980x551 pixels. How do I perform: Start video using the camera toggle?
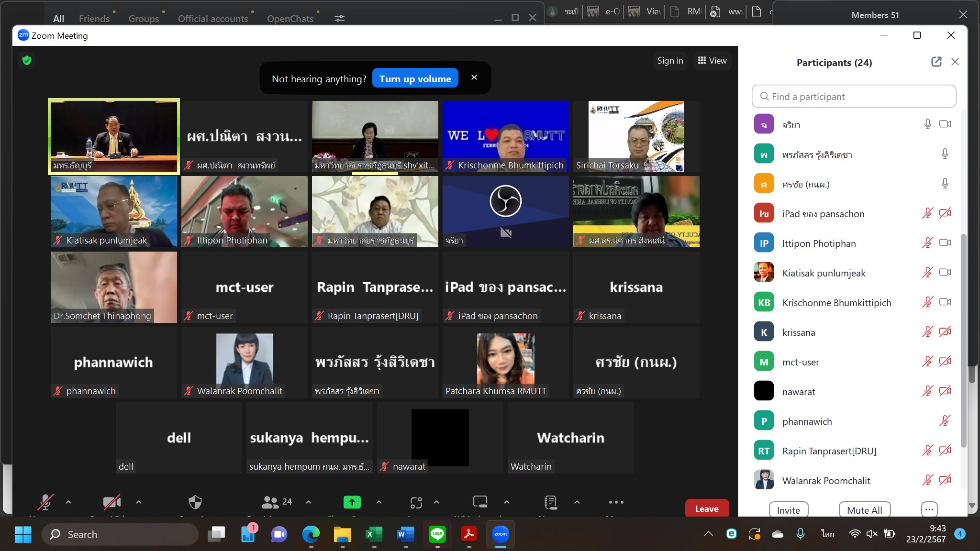pyautogui.click(x=111, y=502)
